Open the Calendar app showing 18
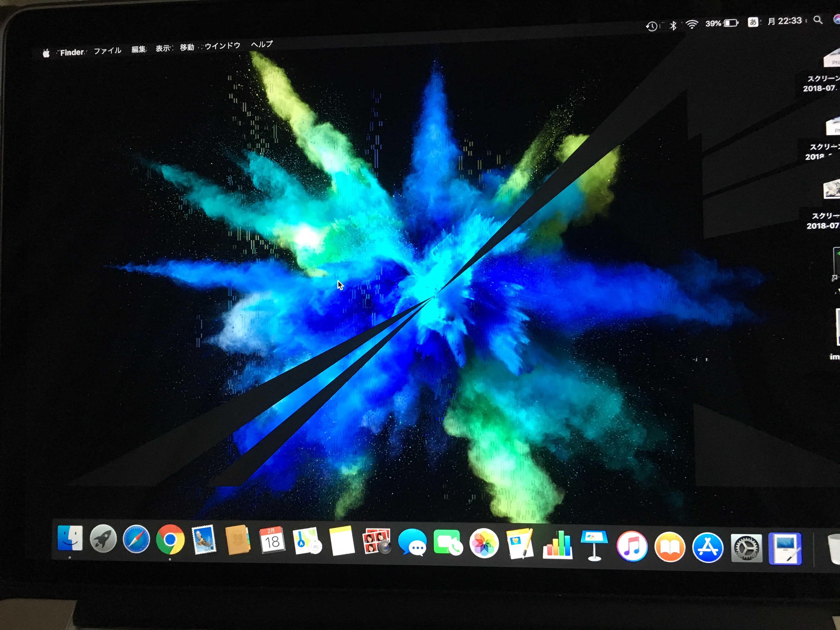Image resolution: width=840 pixels, height=630 pixels. [272, 540]
